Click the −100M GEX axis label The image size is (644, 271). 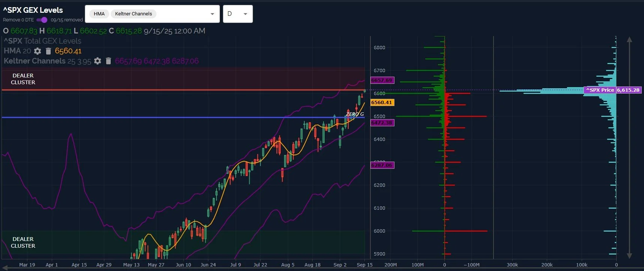pos(471,265)
